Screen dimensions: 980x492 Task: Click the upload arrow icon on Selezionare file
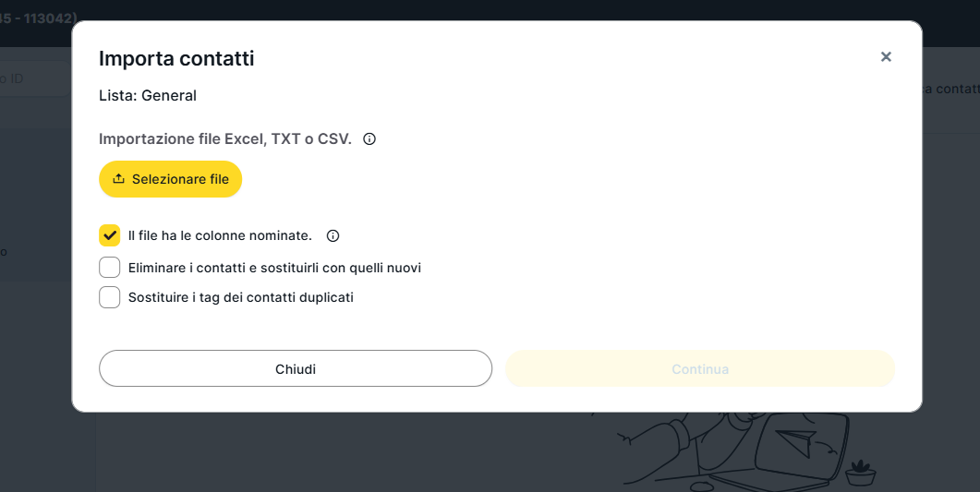pos(118,179)
